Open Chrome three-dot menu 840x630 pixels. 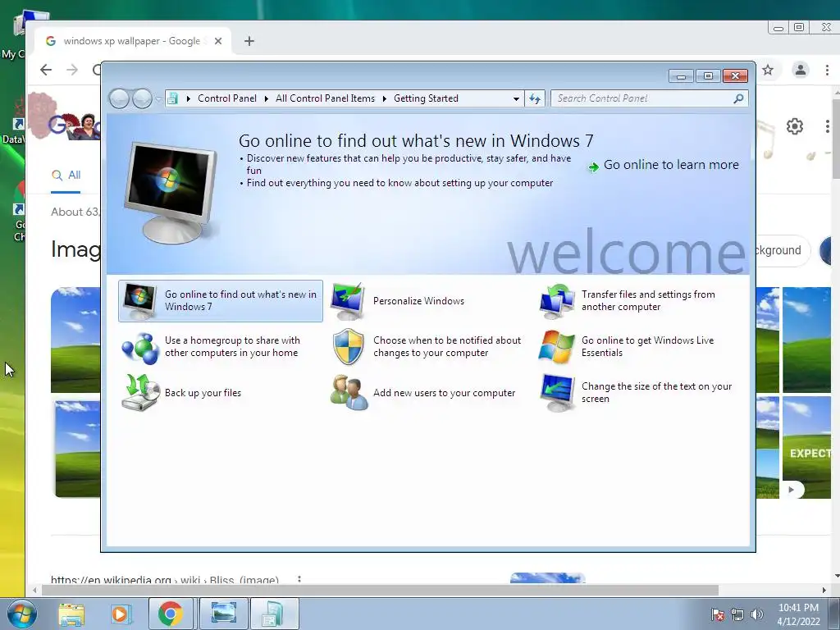pos(827,70)
